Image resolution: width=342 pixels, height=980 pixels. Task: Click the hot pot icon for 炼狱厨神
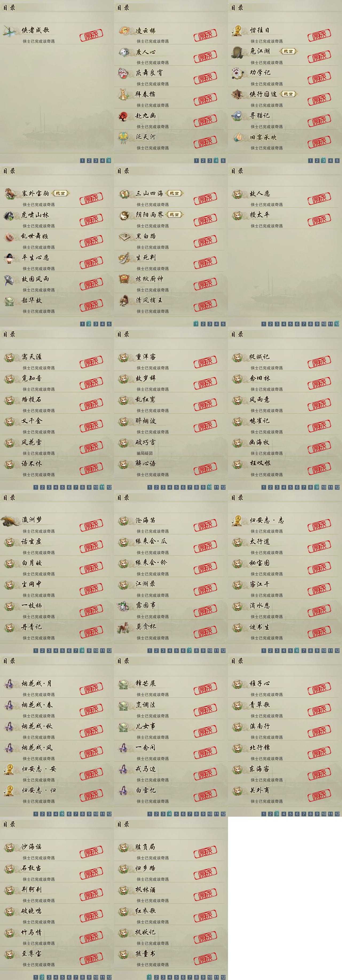(124, 279)
